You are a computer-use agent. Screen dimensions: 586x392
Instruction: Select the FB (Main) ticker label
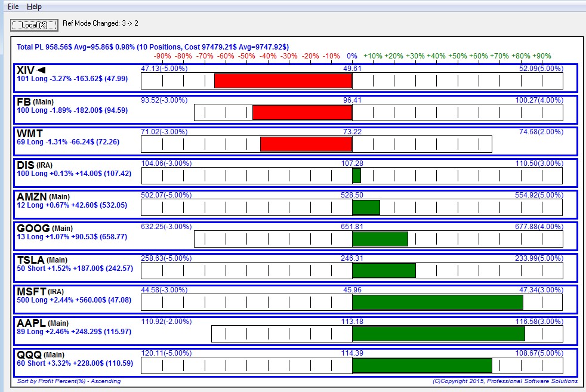point(35,101)
